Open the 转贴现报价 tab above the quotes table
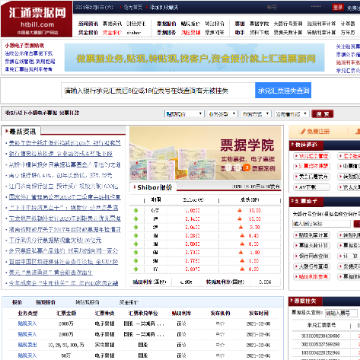The image size is (360, 360). (x=87, y=303)
